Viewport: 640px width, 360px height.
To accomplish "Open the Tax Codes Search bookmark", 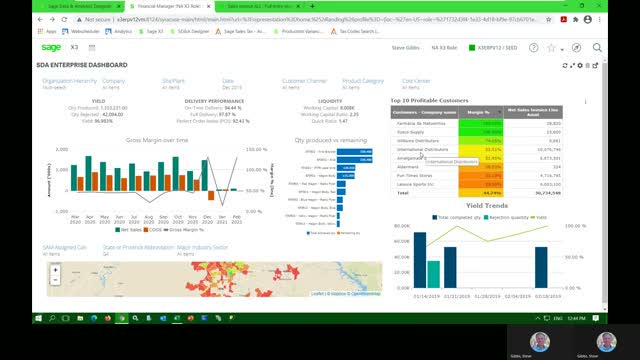I will coord(355,31).
